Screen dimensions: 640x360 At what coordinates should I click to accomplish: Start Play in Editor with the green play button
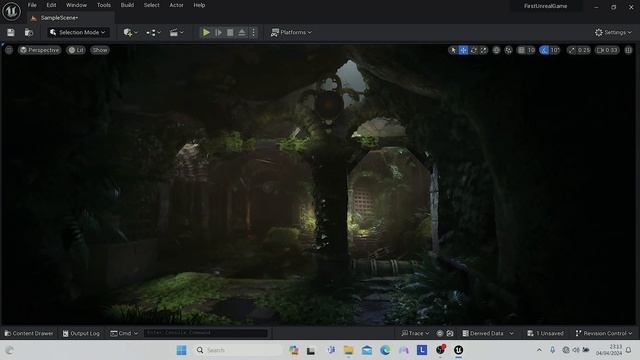[206, 32]
